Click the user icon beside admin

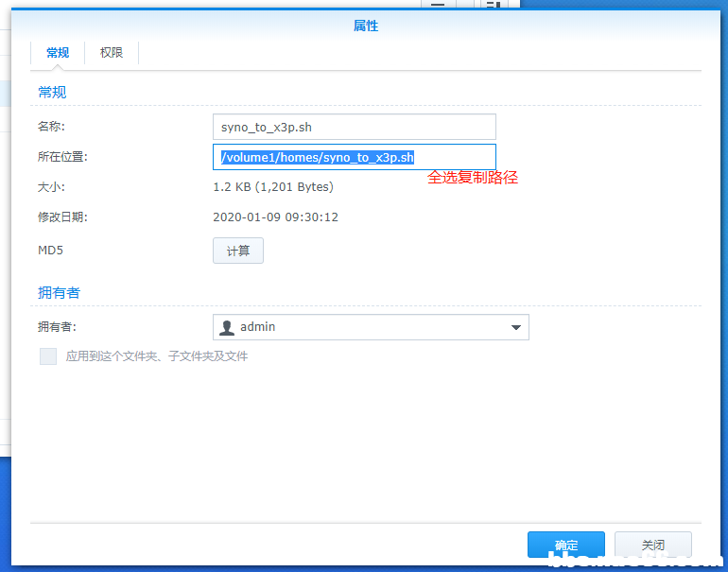(227, 327)
